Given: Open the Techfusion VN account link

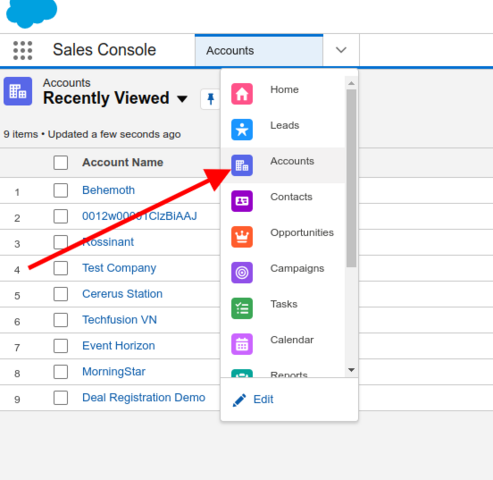Looking at the screenshot, I should [120, 320].
